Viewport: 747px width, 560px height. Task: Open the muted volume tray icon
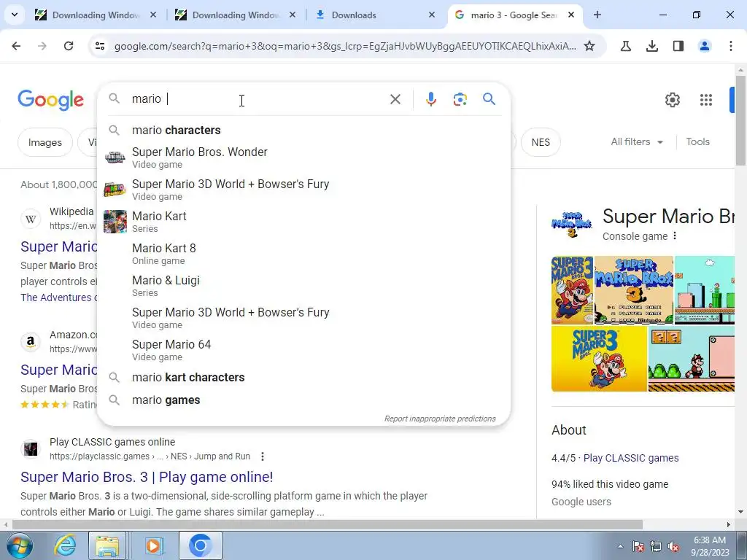coord(673,547)
